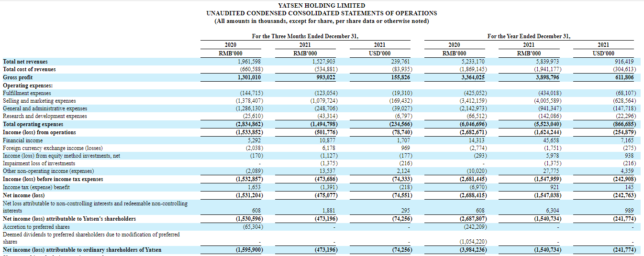The image size is (644, 256).
Task: Click 'Research and development expenses' label
Action: tap(45, 117)
